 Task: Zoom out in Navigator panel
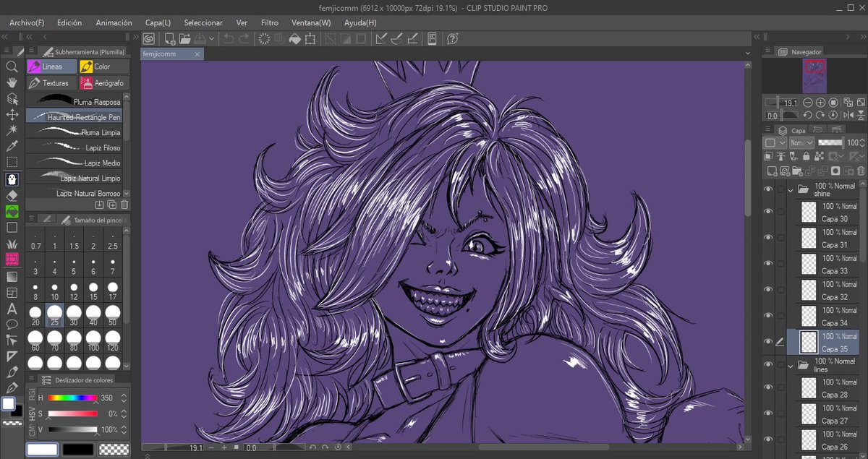[809, 103]
